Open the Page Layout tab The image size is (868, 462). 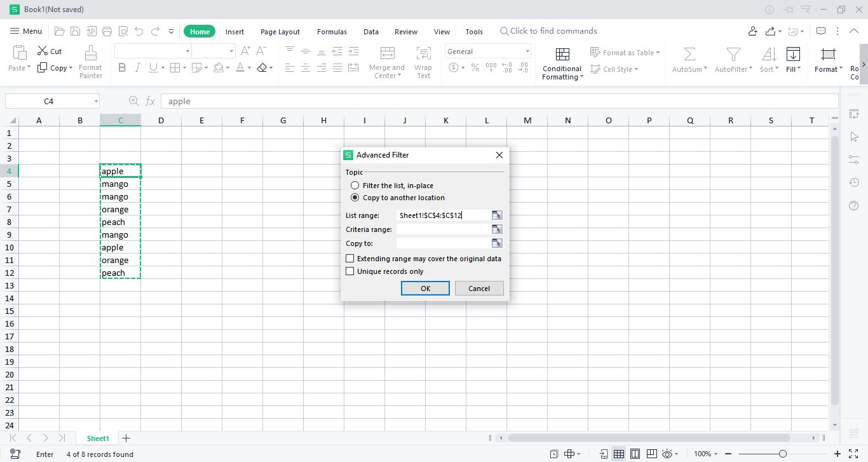click(x=280, y=32)
